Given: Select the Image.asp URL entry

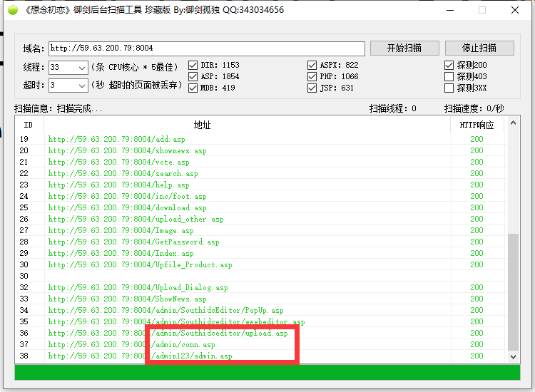Looking at the screenshot, I should coord(121,230).
